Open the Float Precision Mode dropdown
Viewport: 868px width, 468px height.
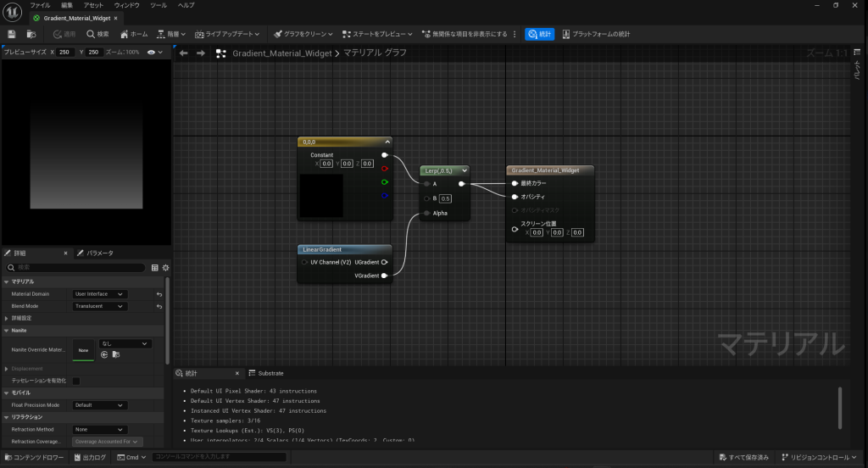pyautogui.click(x=99, y=405)
